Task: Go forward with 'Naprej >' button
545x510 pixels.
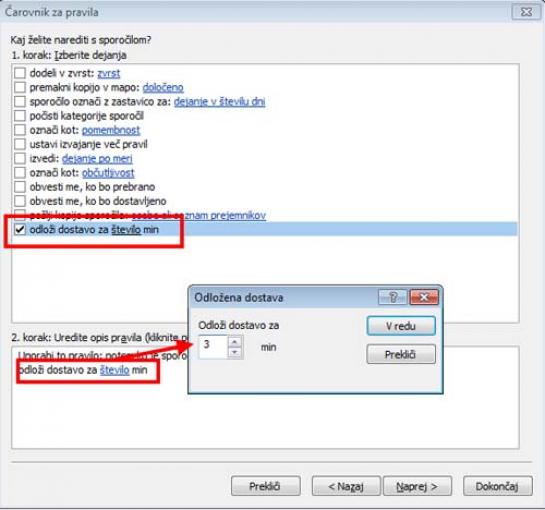Action: [417, 486]
